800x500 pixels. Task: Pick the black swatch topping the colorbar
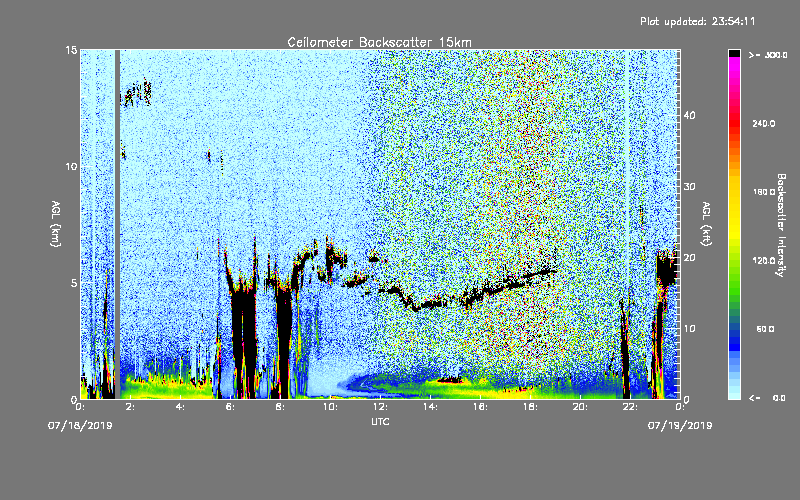point(734,53)
